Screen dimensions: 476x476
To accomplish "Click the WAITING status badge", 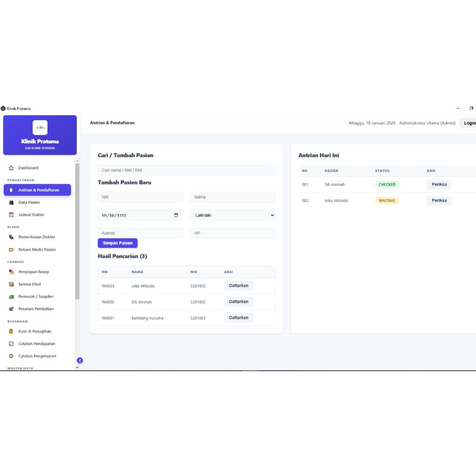I will tap(387, 201).
